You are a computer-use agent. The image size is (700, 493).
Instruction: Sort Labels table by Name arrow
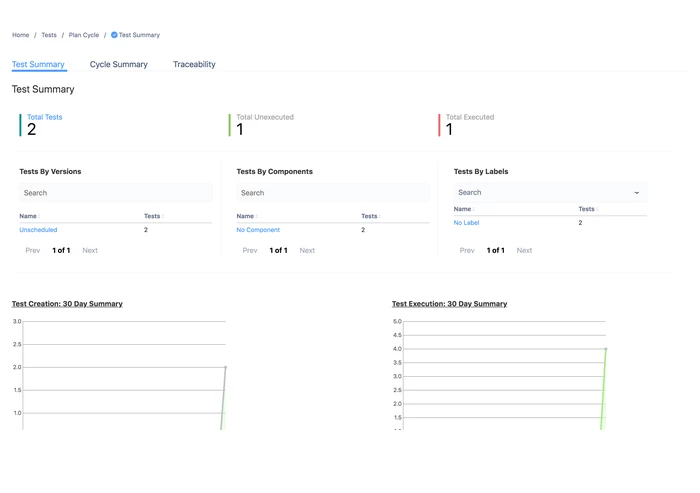pyautogui.click(x=473, y=210)
